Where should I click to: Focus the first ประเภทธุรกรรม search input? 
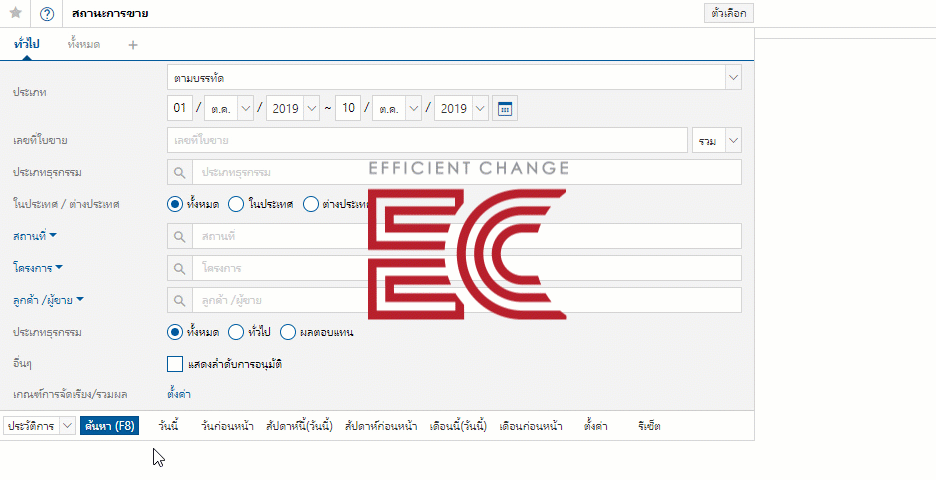coord(467,172)
